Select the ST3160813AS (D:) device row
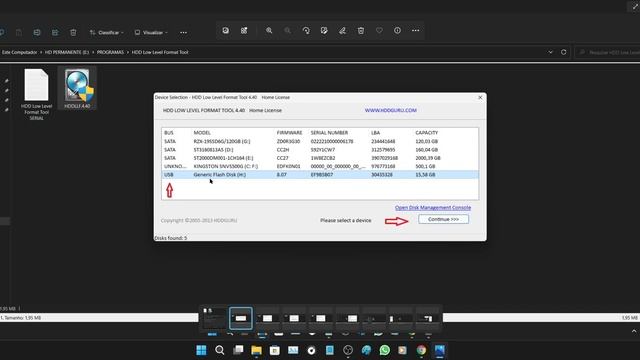640x360 pixels. pos(320,150)
